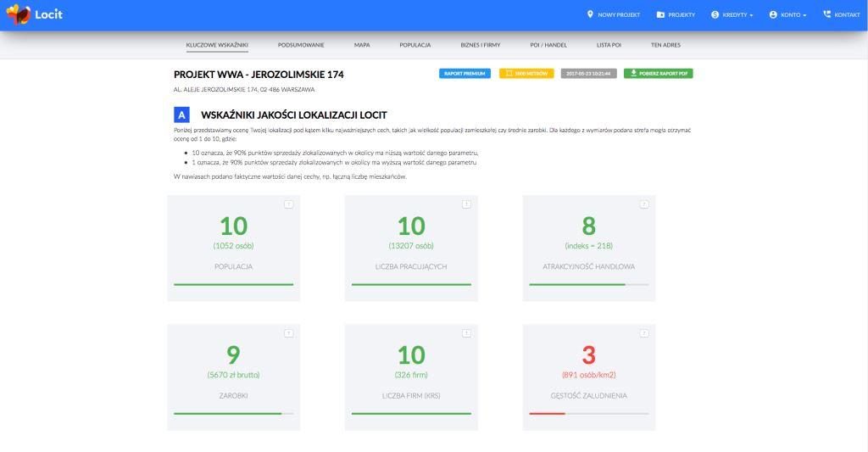
Task: Click the phone icon next to Kontakt
Action: coord(826,14)
